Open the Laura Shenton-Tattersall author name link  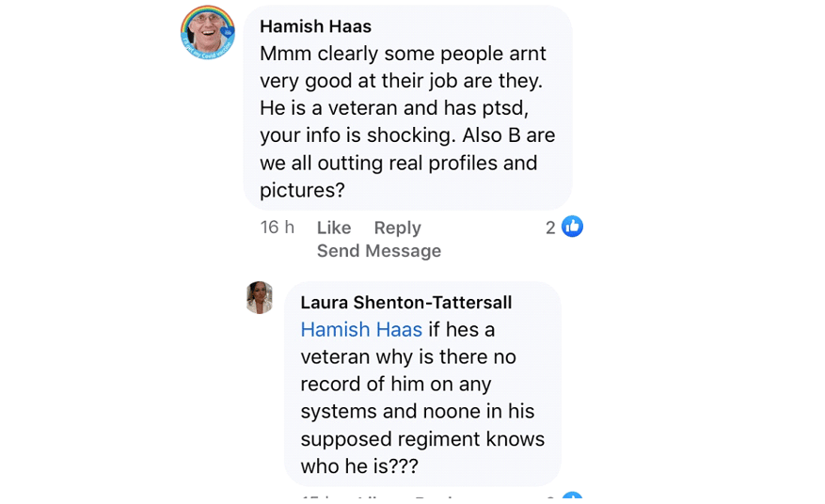[x=405, y=303]
